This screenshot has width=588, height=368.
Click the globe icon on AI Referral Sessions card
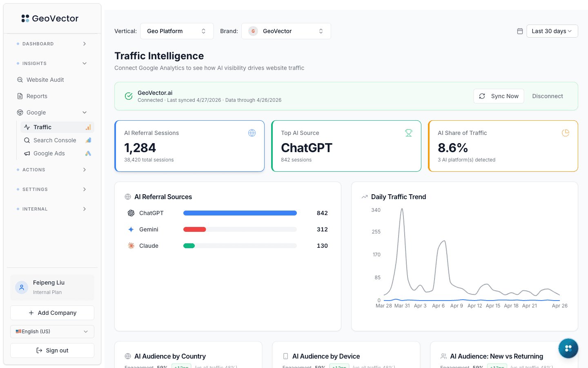click(x=252, y=132)
